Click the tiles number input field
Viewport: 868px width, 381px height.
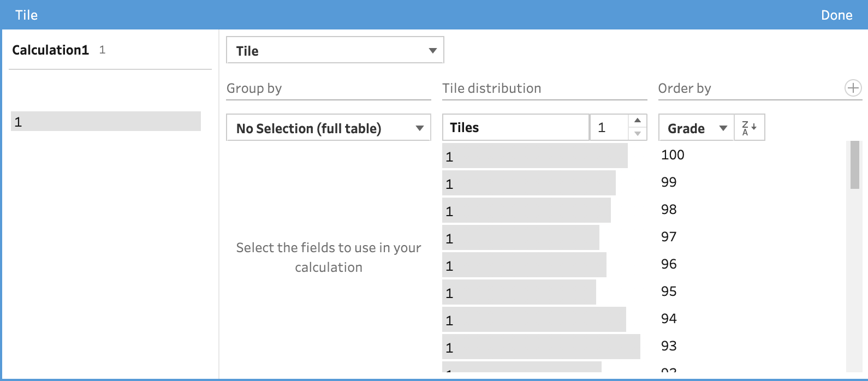[x=609, y=128]
